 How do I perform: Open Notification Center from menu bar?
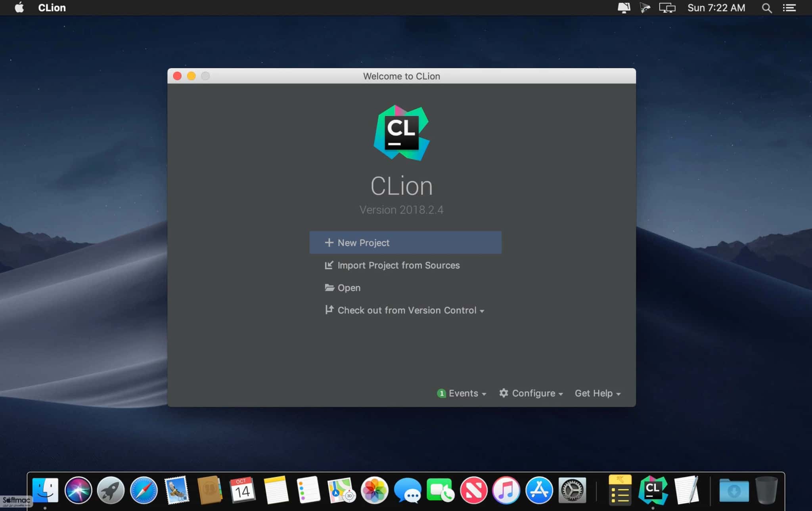[x=789, y=8]
